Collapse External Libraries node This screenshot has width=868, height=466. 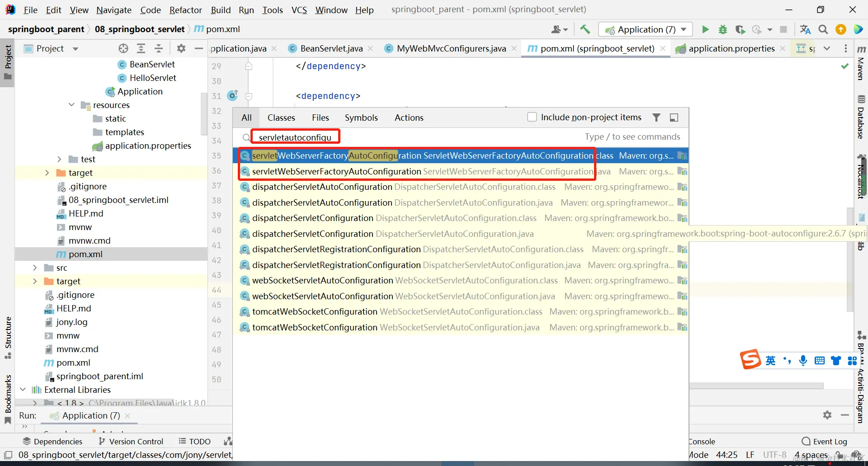click(x=23, y=390)
